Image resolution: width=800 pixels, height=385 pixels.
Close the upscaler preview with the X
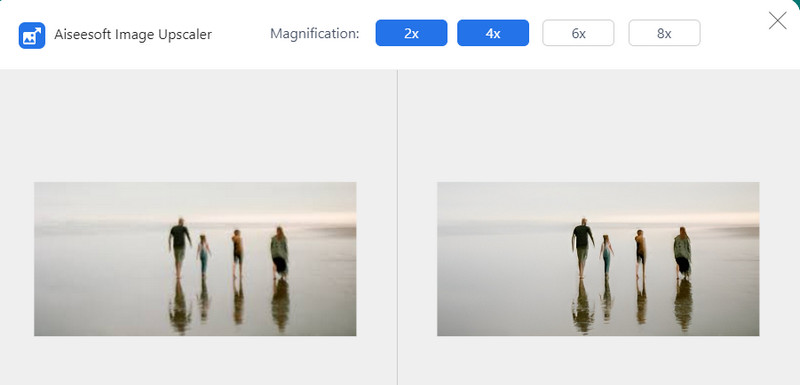coord(778,21)
